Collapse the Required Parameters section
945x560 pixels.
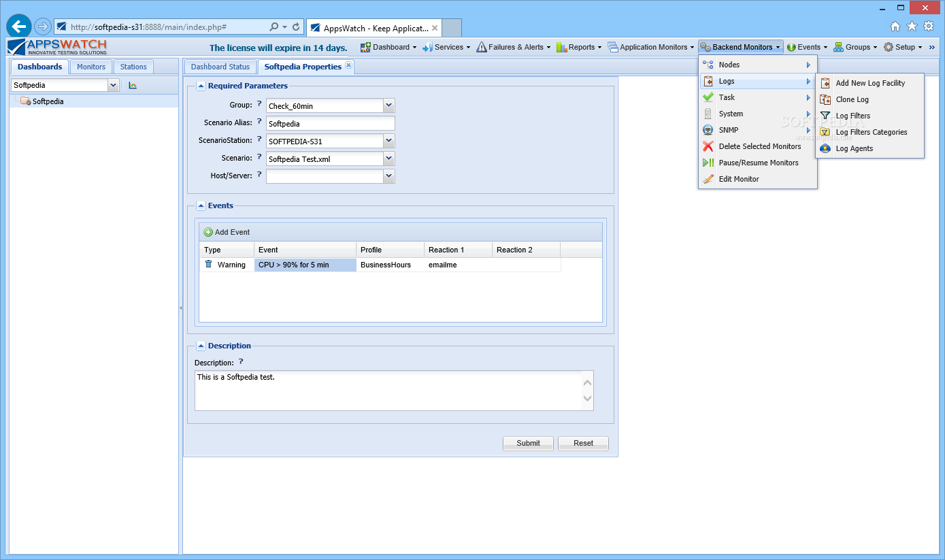point(201,86)
